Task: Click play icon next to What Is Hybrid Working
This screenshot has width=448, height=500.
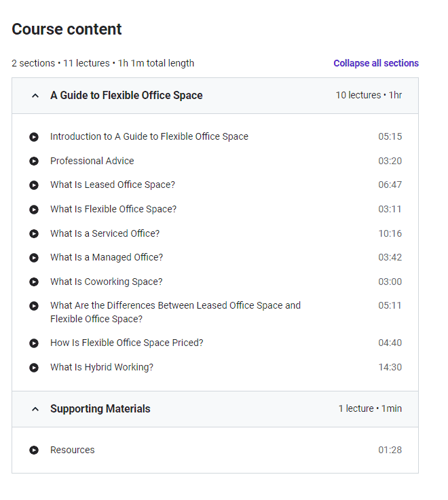Action: (34, 368)
